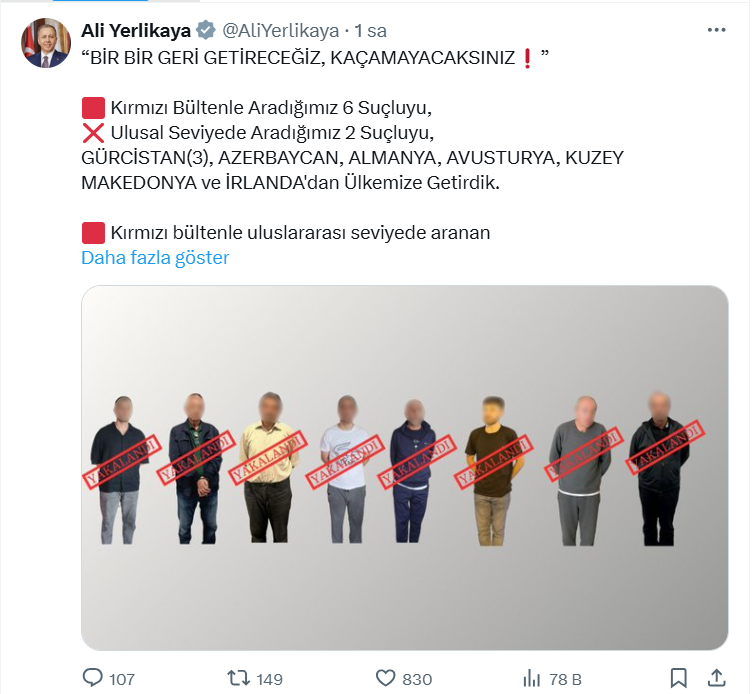Bookmark this tweet

[678, 678]
